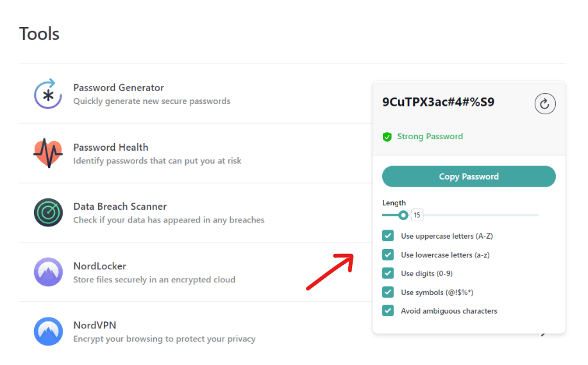Click the green Strong Password shield icon
Image resolution: width=588 pixels, height=365 pixels.
coord(387,137)
